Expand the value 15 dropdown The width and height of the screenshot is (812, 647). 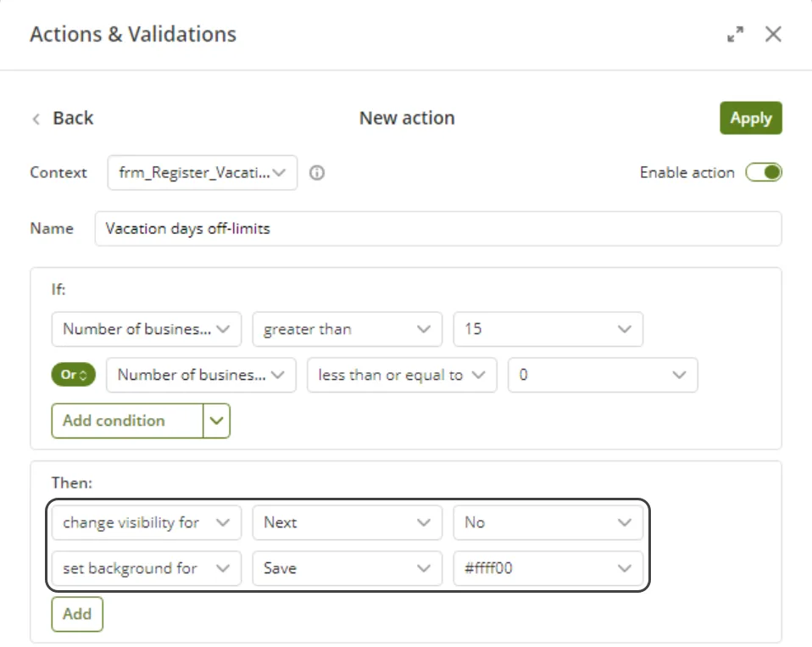point(548,329)
